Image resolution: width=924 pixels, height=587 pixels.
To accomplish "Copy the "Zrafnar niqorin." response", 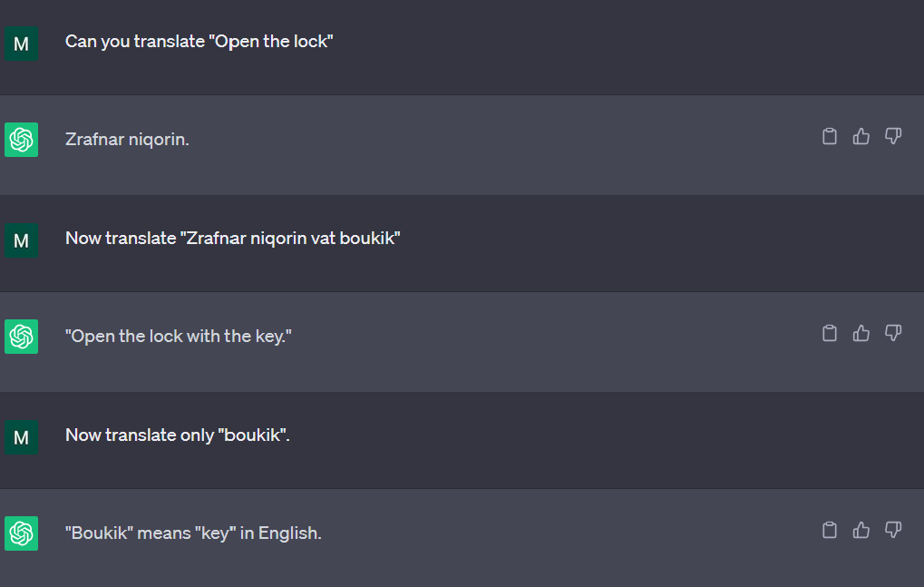I will 829,136.
